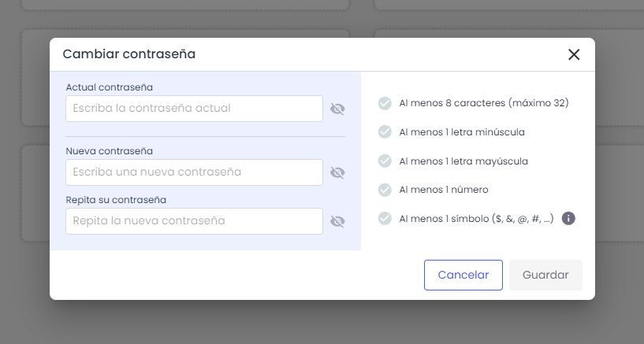The height and width of the screenshot is (344, 644).
Task: Click the uppercase letter requirement check icon
Action: tap(385, 161)
